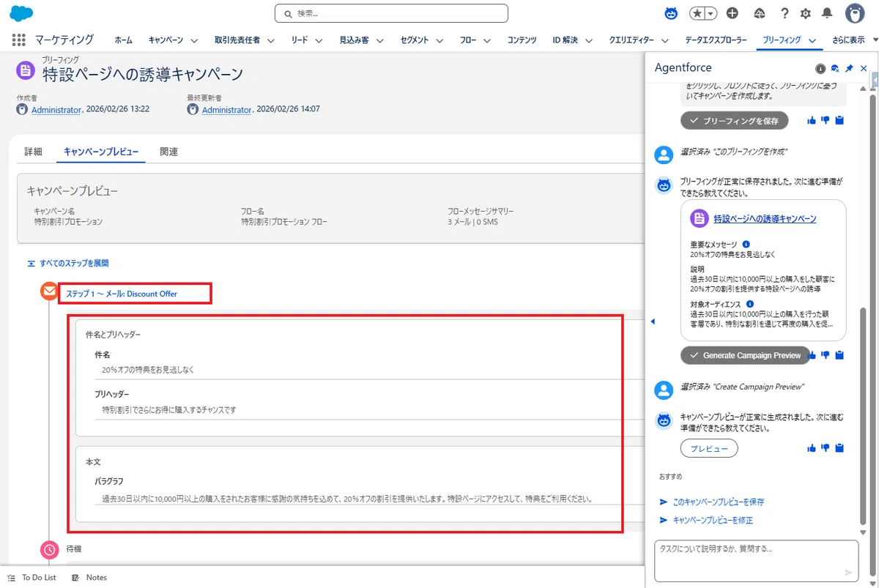This screenshot has width=879, height=588.
Task: Open creator Administrator link dated 13:22
Action: (56, 109)
